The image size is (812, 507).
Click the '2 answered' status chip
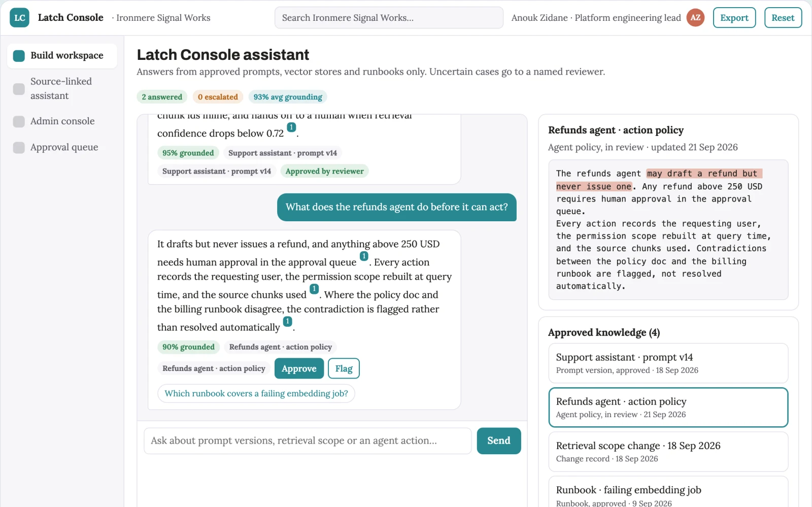[162, 97]
